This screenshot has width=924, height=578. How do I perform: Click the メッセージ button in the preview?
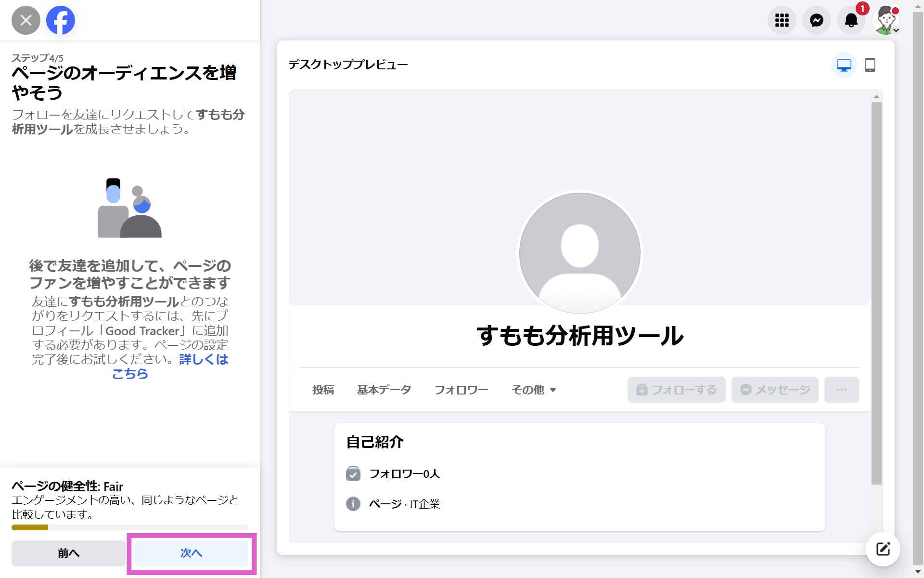tap(775, 390)
